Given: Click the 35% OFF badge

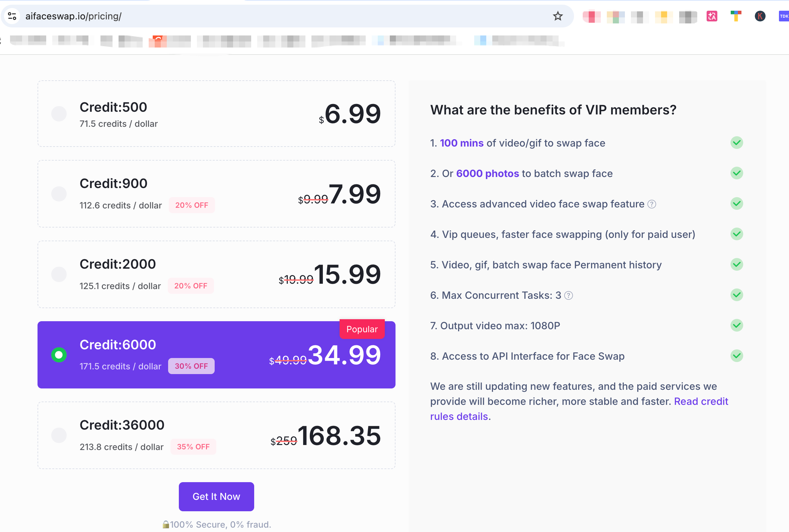Looking at the screenshot, I should point(193,447).
